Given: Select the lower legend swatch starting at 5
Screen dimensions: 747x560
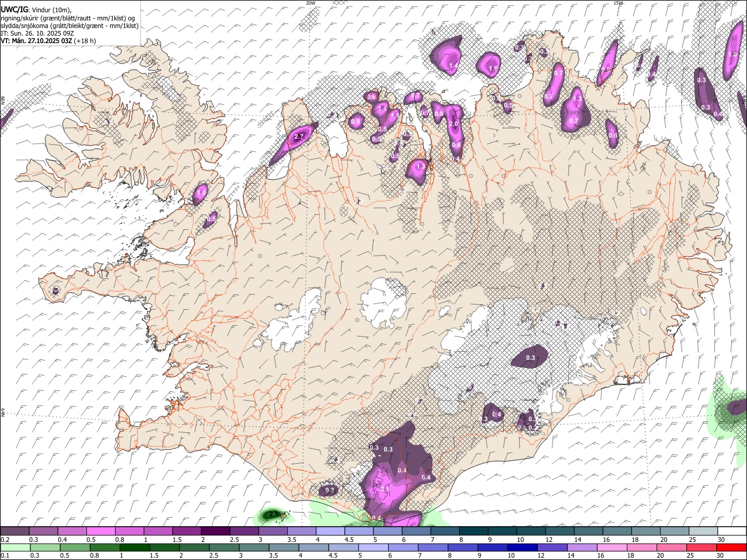Looking at the screenshot, I should coord(373,547).
